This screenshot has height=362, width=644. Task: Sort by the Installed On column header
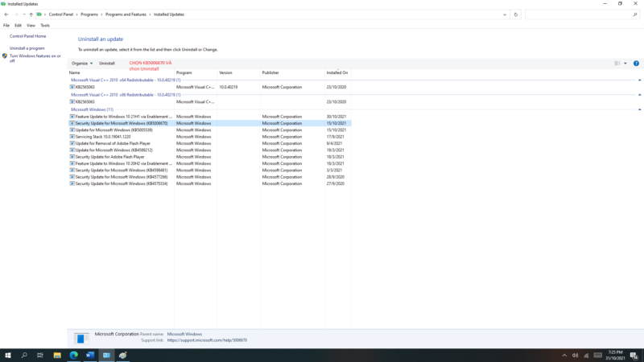(x=337, y=72)
